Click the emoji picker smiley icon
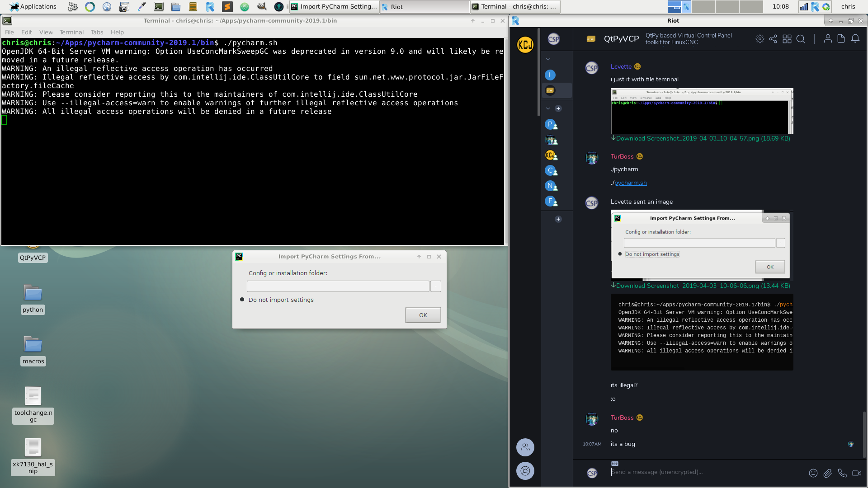 (x=813, y=473)
